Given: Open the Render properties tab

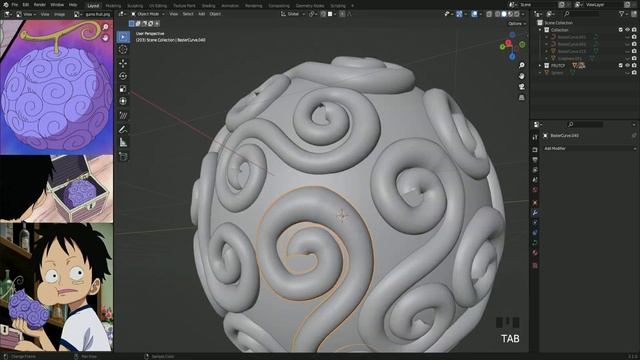Looking at the screenshot, I should [x=535, y=150].
